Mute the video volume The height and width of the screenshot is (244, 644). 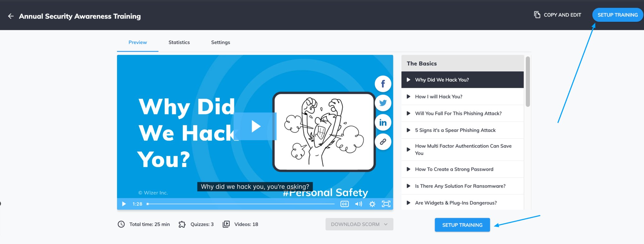pyautogui.click(x=359, y=204)
